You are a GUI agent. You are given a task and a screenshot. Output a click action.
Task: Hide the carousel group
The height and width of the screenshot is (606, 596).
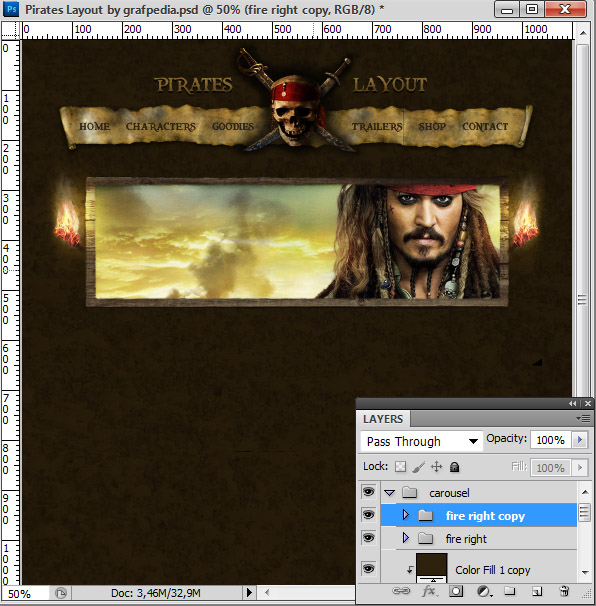point(368,492)
